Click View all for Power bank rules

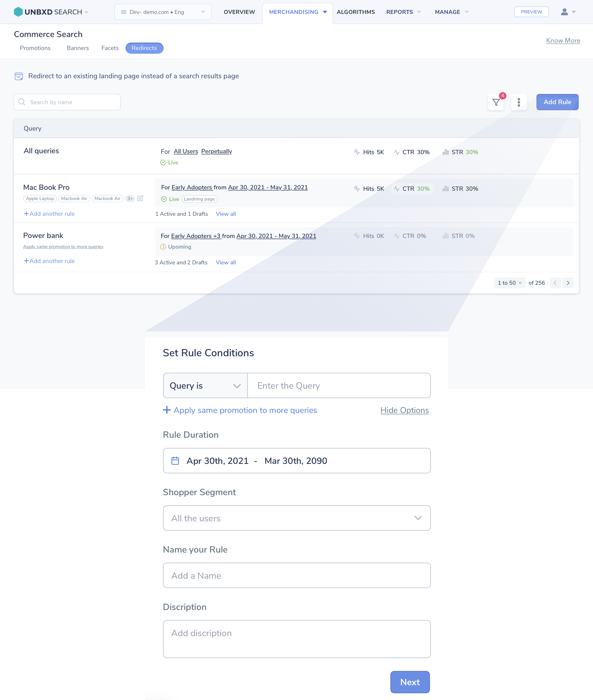[226, 263]
